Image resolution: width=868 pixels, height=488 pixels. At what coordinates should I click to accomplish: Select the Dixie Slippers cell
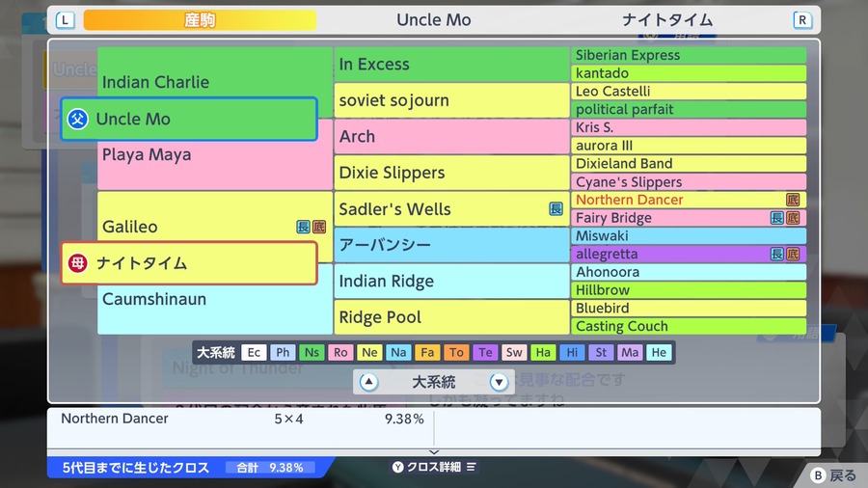click(451, 173)
